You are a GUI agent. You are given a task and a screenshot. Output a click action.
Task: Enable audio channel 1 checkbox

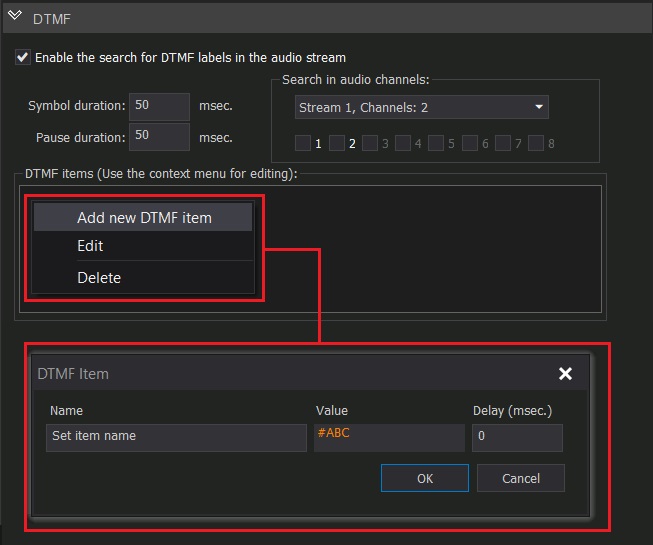[x=302, y=143]
